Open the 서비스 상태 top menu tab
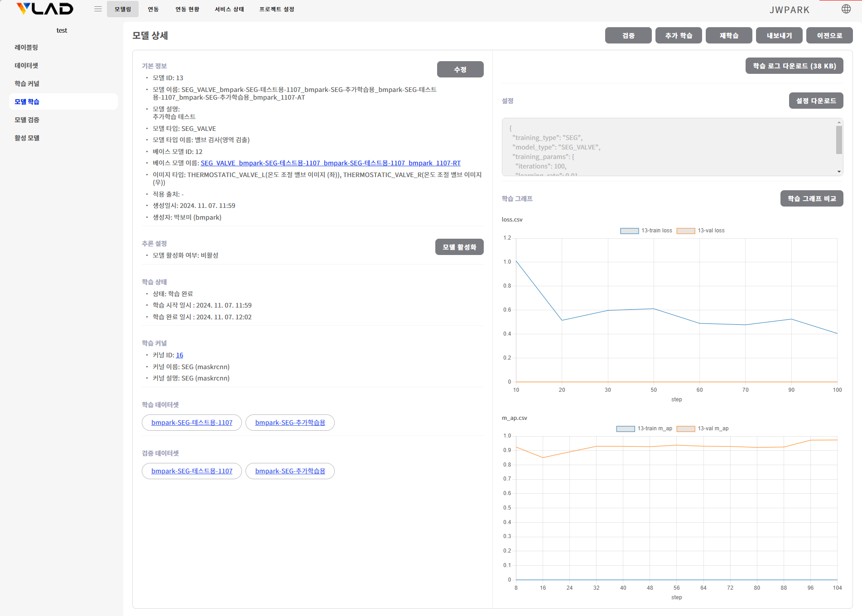Image resolution: width=862 pixels, height=616 pixels. [229, 9]
